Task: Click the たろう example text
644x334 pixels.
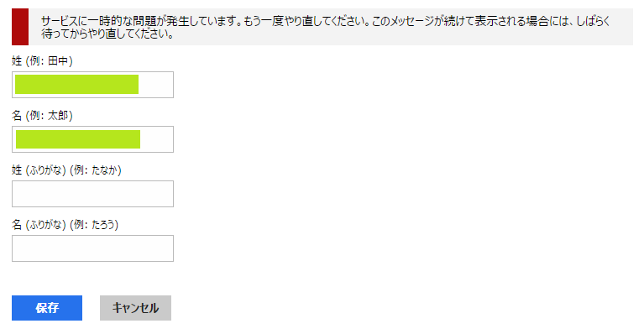Action: (103, 225)
